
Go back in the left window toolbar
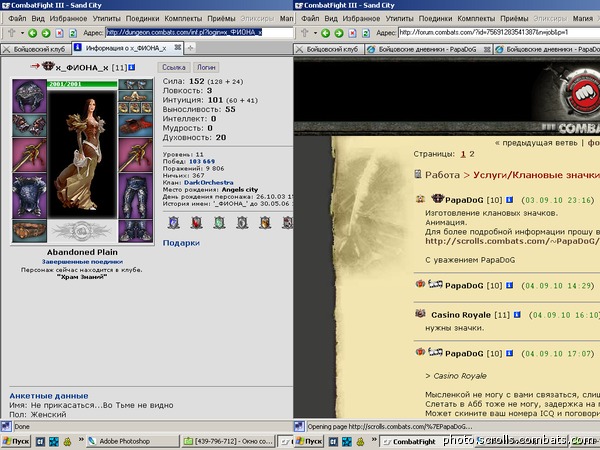[33, 33]
